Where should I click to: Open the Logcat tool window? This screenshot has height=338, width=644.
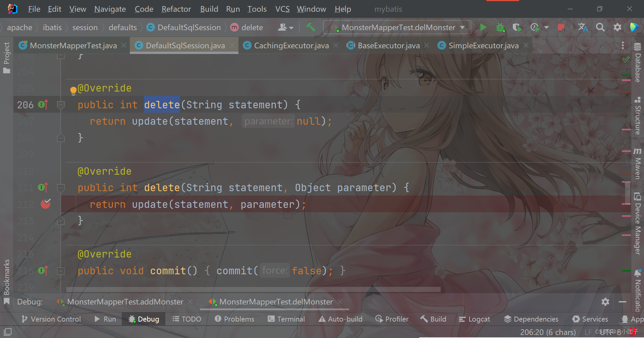tap(474, 319)
